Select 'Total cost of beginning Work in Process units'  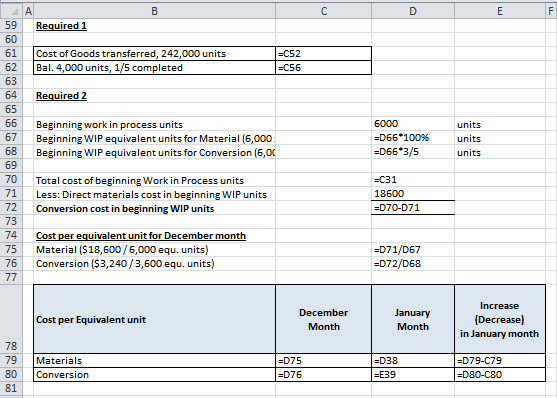(154, 181)
